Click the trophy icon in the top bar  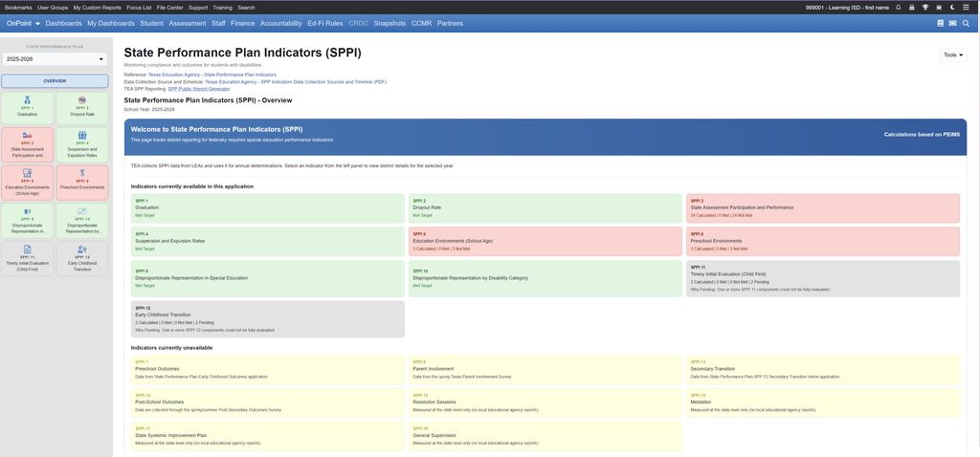pyautogui.click(x=925, y=8)
